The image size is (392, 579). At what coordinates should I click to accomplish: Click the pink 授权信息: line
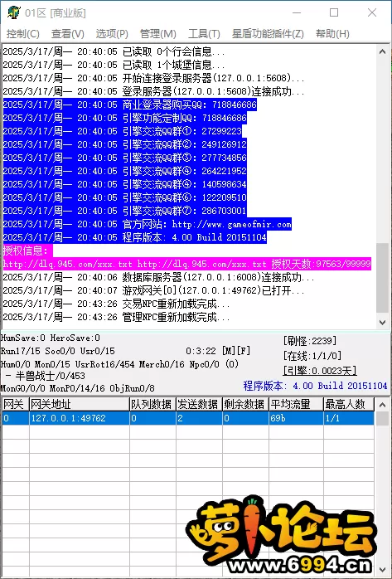(x=27, y=251)
